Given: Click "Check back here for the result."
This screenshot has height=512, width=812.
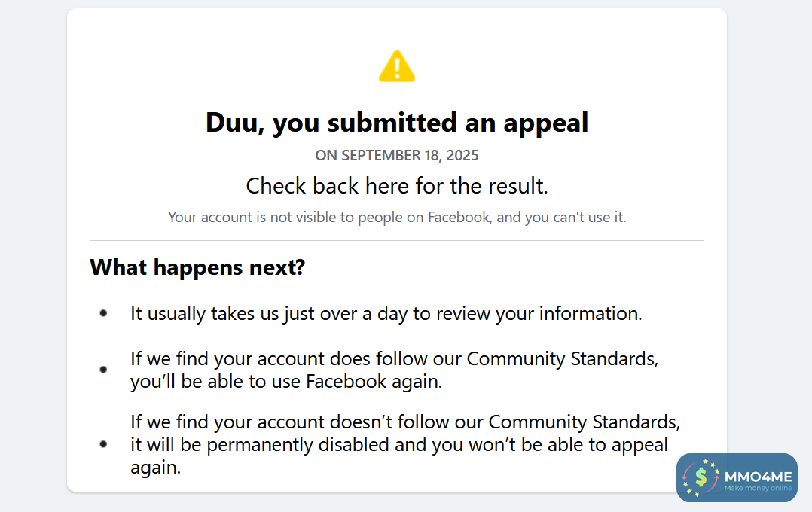Looking at the screenshot, I should pos(397,186).
